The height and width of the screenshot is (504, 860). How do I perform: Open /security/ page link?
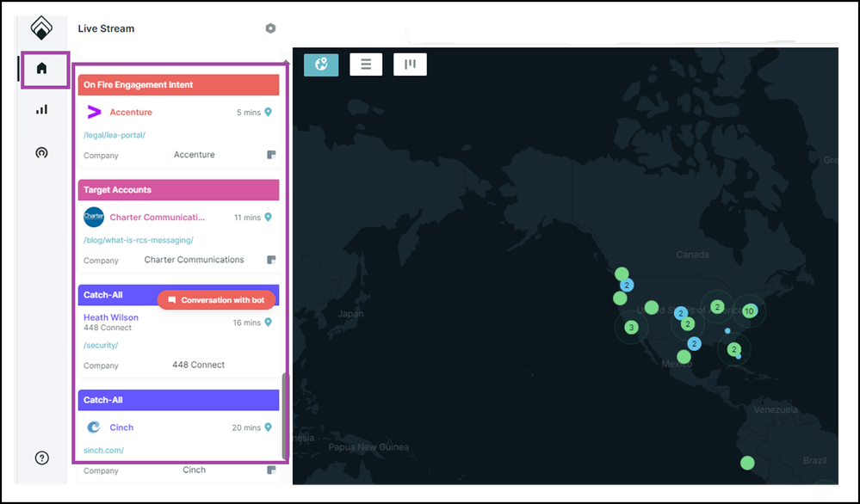pos(101,345)
